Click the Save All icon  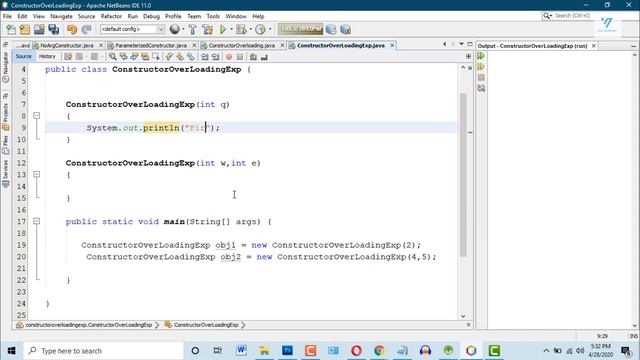click(54, 29)
